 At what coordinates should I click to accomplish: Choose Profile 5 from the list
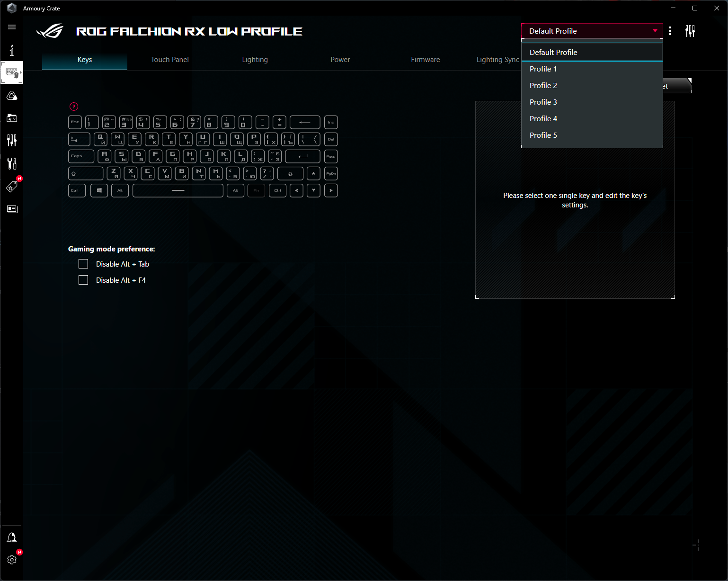pyautogui.click(x=592, y=135)
